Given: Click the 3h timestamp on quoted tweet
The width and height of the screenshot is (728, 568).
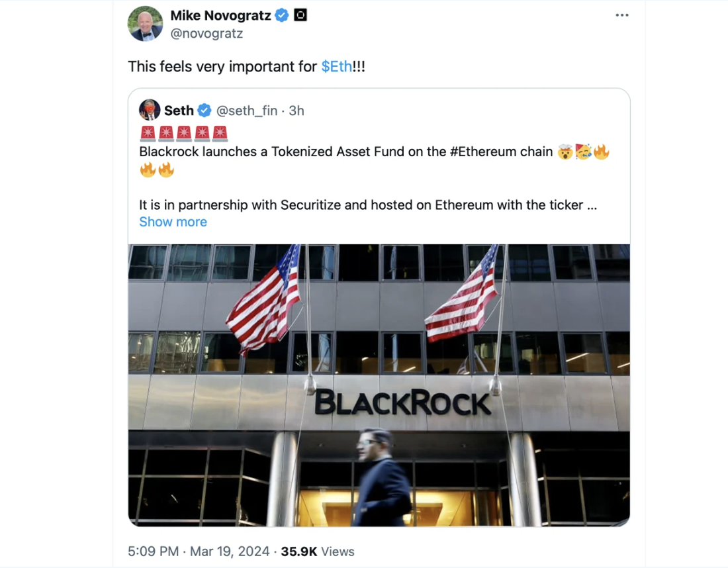Looking at the screenshot, I should point(296,111).
